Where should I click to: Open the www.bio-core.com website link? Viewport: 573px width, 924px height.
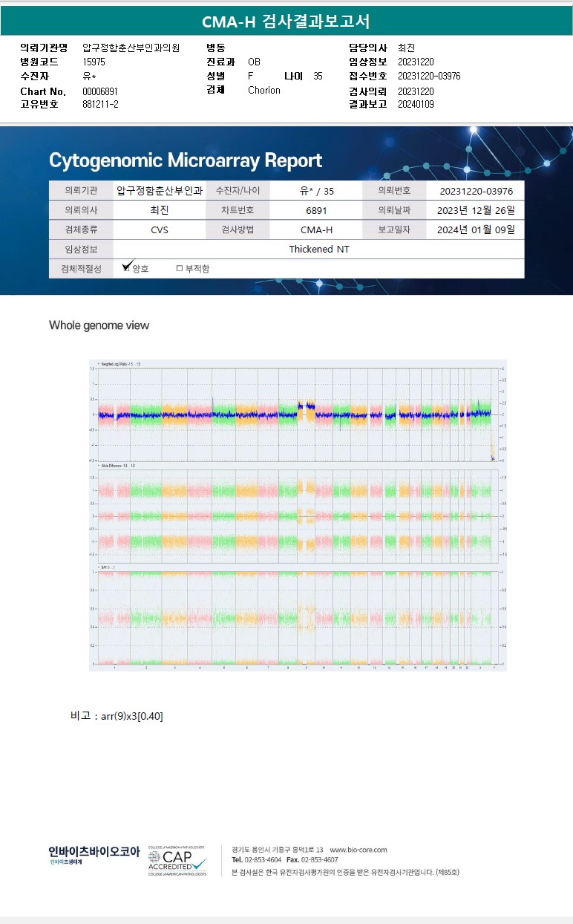[x=358, y=850]
